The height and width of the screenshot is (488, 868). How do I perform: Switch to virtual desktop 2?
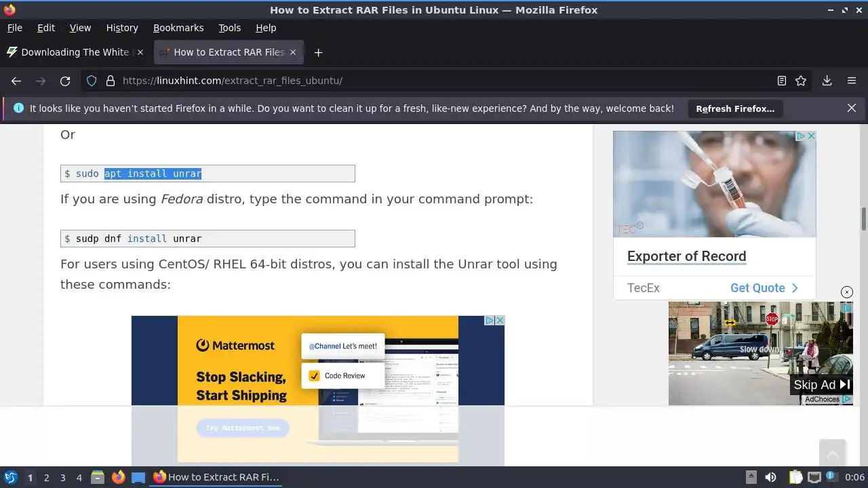tap(46, 477)
